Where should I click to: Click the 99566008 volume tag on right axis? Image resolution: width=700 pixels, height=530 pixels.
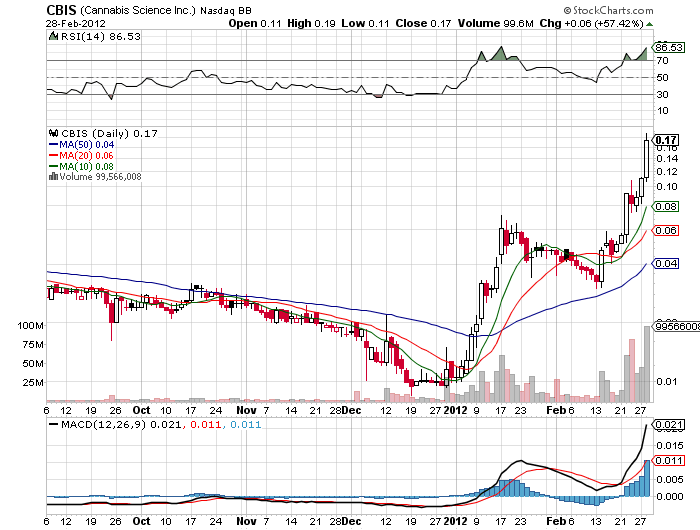click(677, 327)
